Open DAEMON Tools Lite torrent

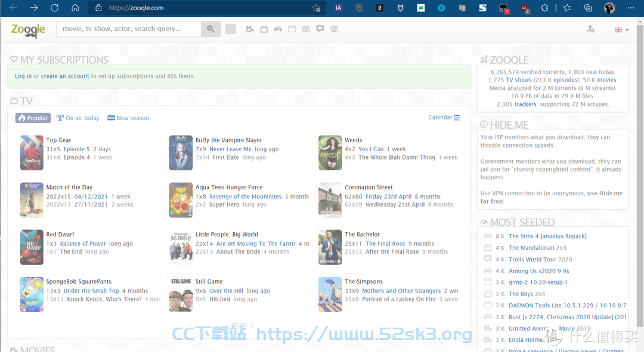click(x=568, y=305)
